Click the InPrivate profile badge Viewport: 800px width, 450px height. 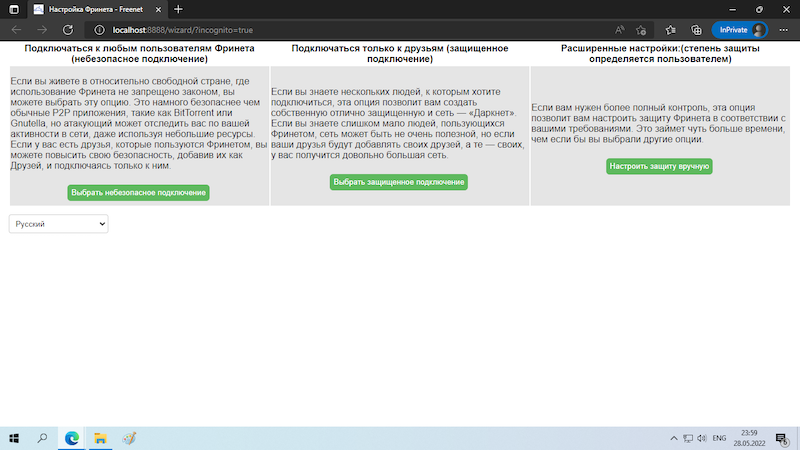(739, 30)
